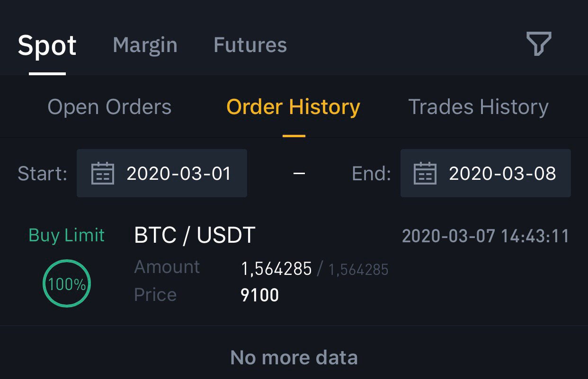Image resolution: width=588 pixels, height=379 pixels.
Task: Click the Amount label in the order row
Action: click(x=167, y=267)
